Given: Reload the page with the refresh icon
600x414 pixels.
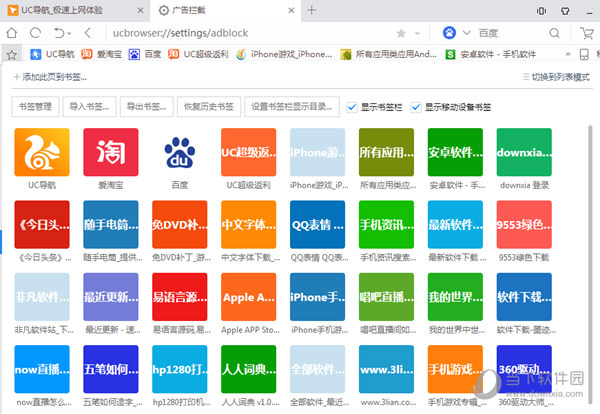Looking at the screenshot, I should click(36, 33).
